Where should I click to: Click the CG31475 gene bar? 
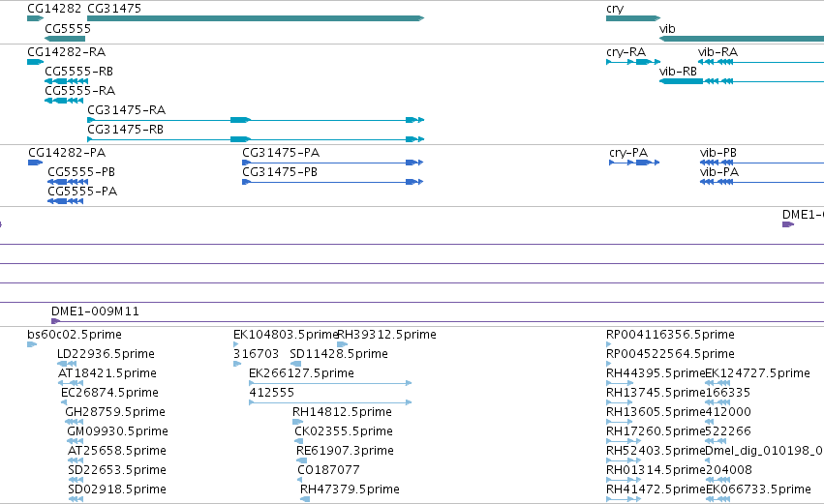(x=256, y=18)
